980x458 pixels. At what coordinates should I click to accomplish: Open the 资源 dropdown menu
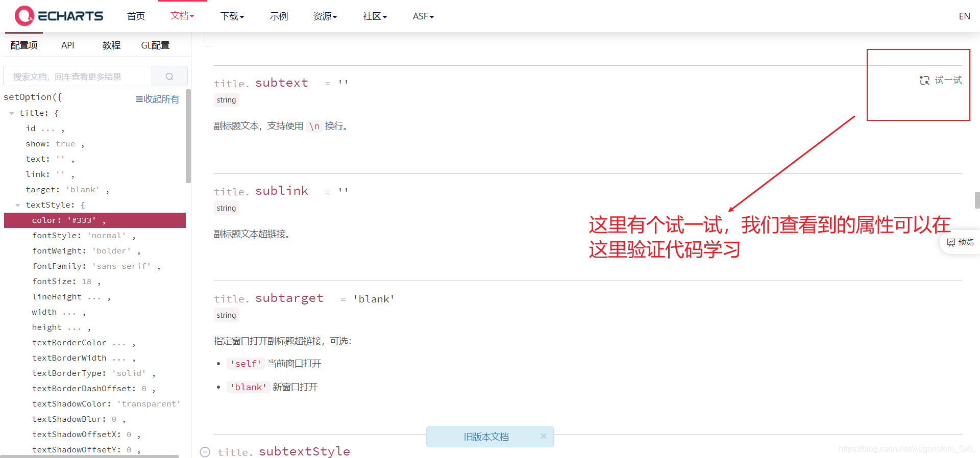coord(325,16)
